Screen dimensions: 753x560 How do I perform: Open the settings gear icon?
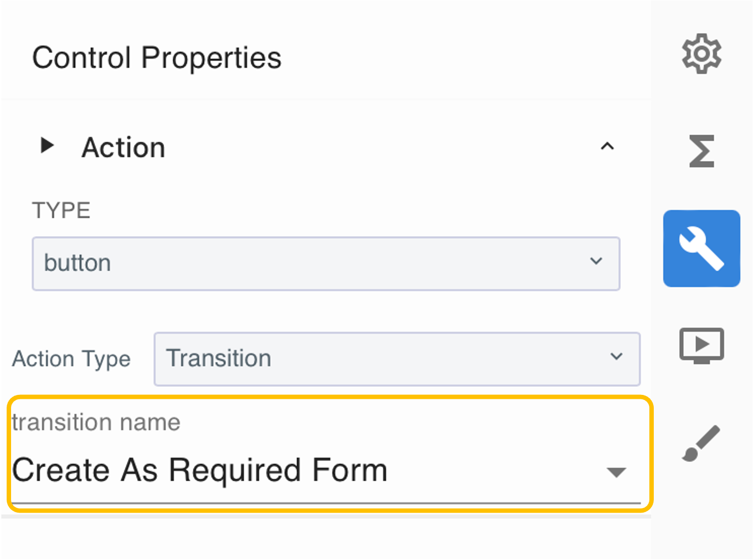[x=701, y=54]
